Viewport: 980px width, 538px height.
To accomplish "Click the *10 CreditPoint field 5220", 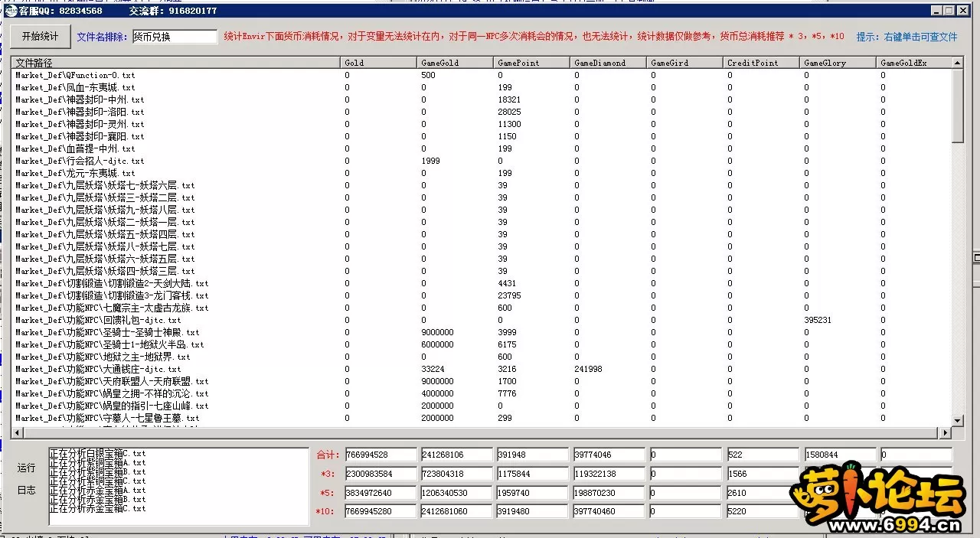I will (x=763, y=511).
